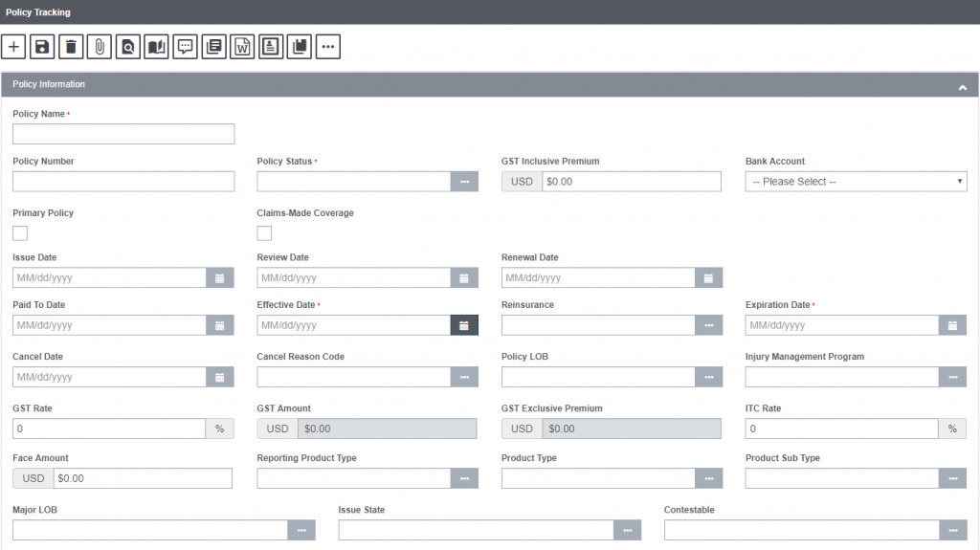
Task: Click the Reinsurance text field
Action: 598,325
